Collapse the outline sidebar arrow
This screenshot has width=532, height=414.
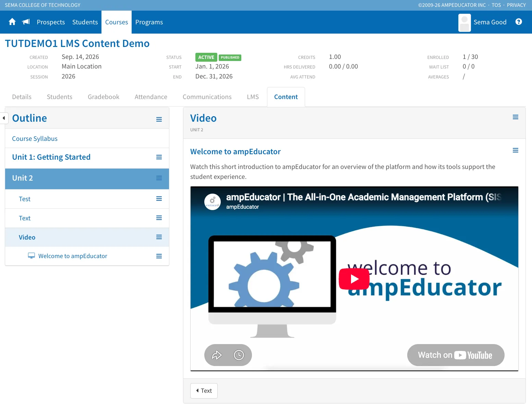tap(3, 118)
